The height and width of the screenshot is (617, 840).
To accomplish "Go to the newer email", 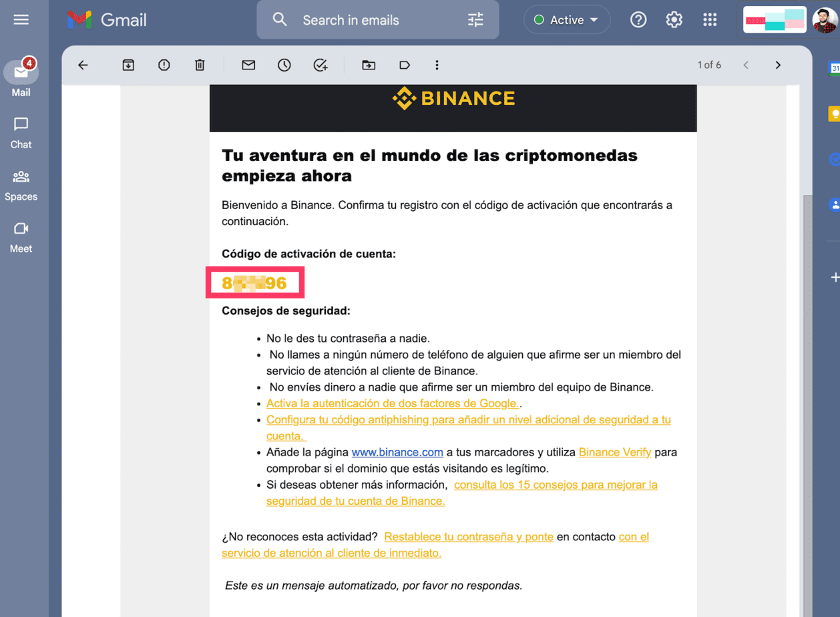I will pyautogui.click(x=746, y=65).
